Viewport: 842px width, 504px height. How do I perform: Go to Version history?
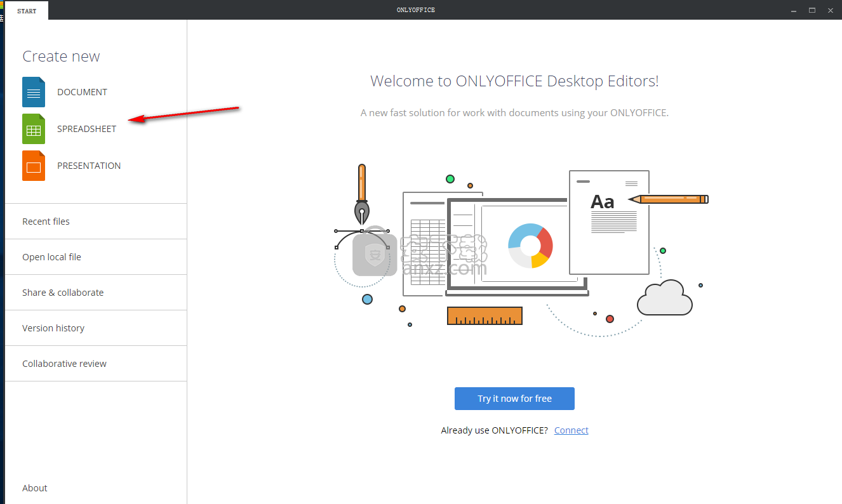96,328
